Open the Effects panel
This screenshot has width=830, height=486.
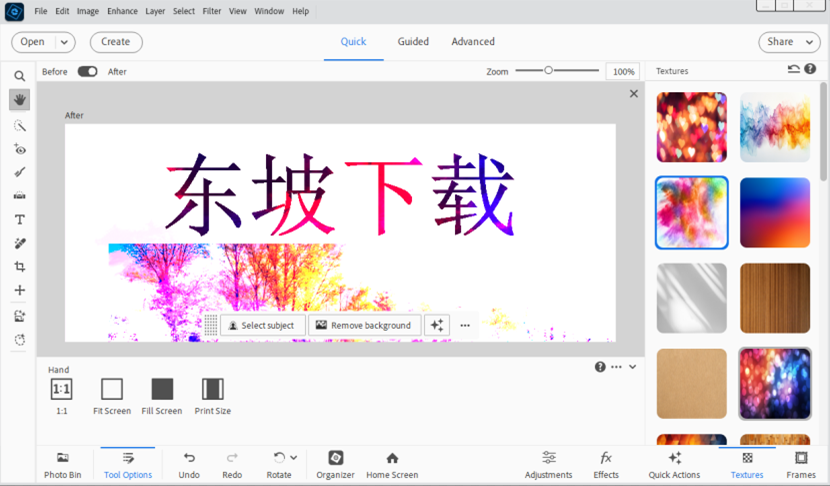click(606, 464)
